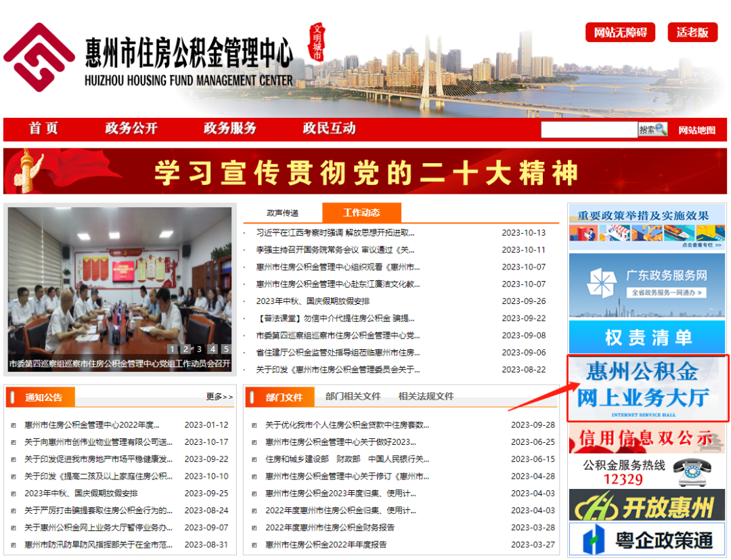Open the 政务公开 menu

point(131,128)
